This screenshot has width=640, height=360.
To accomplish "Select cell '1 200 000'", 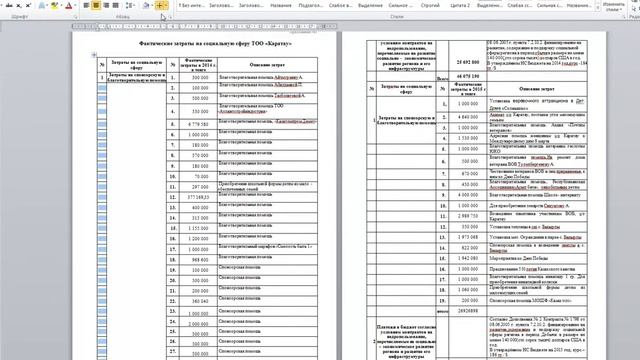I will (197, 239).
